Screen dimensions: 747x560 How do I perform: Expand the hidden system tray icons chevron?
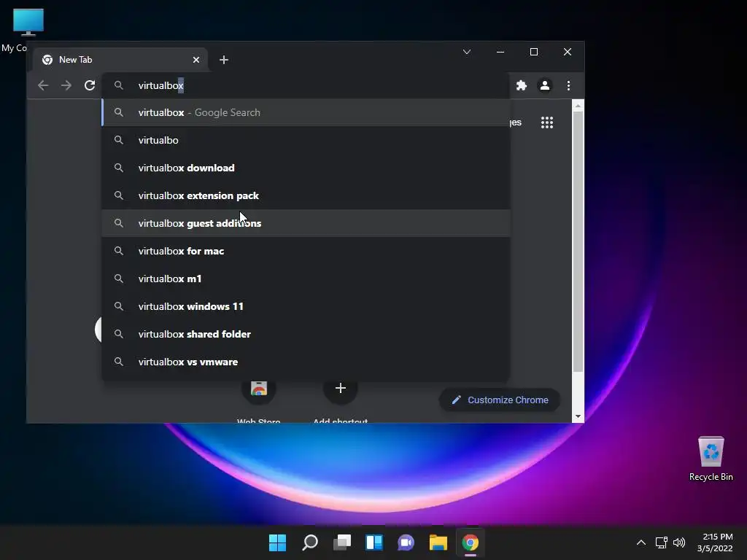tap(641, 542)
